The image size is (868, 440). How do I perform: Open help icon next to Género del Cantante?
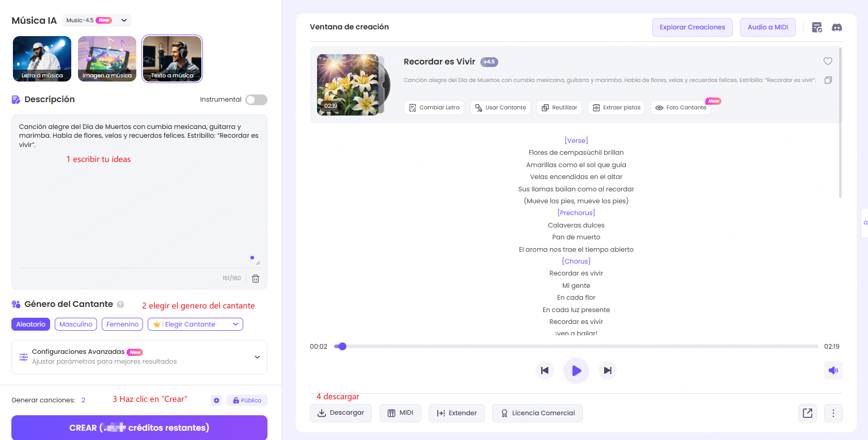click(x=120, y=304)
